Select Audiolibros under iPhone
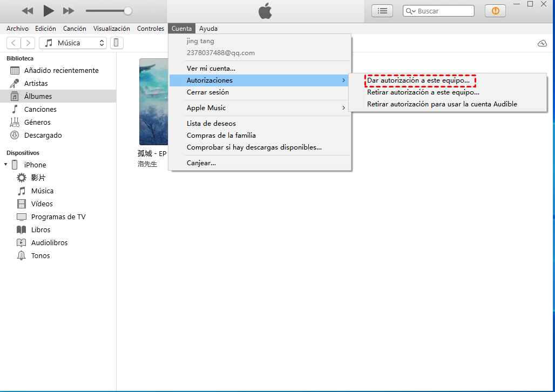 [x=49, y=243]
